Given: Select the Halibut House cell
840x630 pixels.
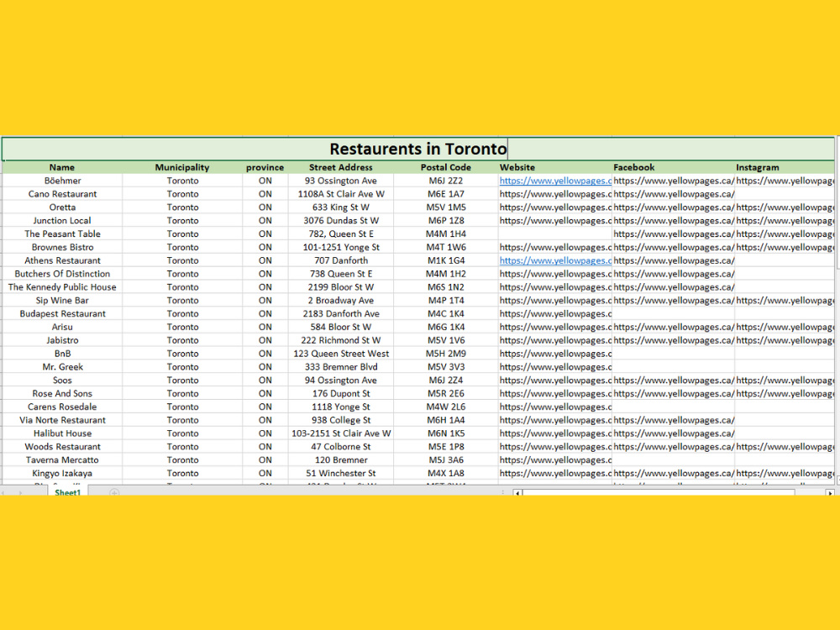Looking at the screenshot, I should pyautogui.click(x=62, y=433).
